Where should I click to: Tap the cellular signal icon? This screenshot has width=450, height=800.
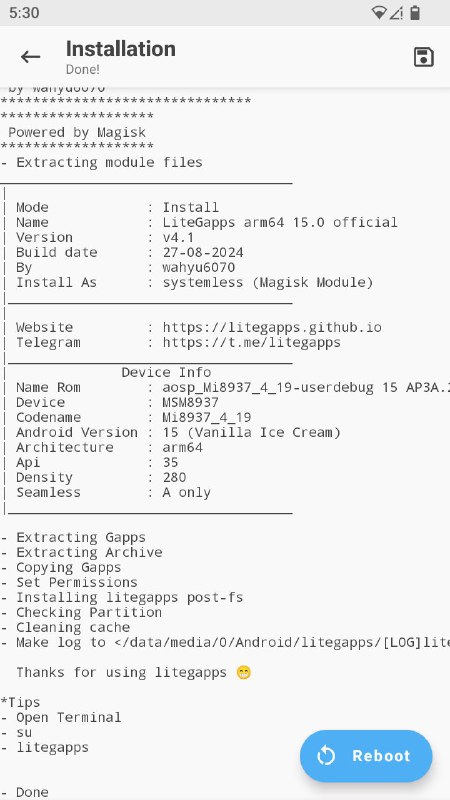point(396,13)
